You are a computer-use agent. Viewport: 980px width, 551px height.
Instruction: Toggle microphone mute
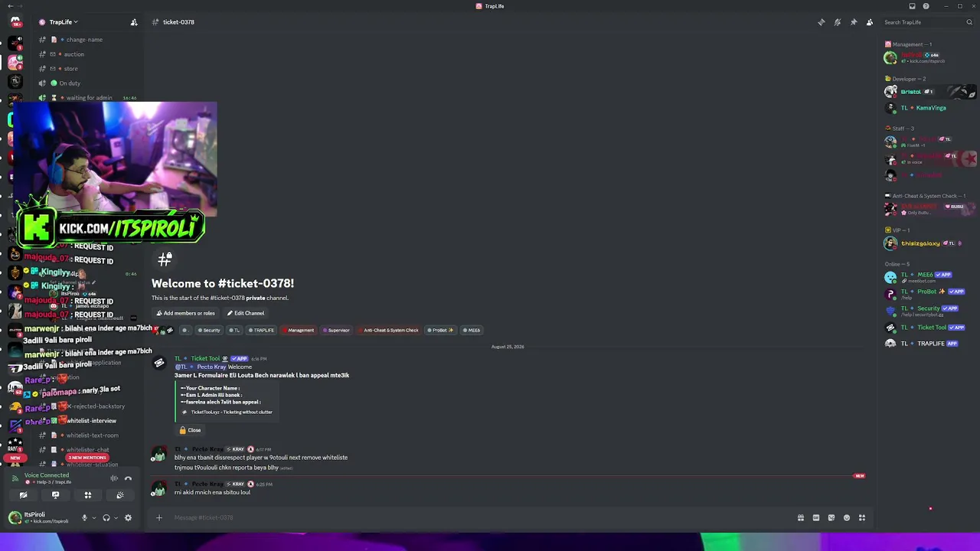coord(84,518)
